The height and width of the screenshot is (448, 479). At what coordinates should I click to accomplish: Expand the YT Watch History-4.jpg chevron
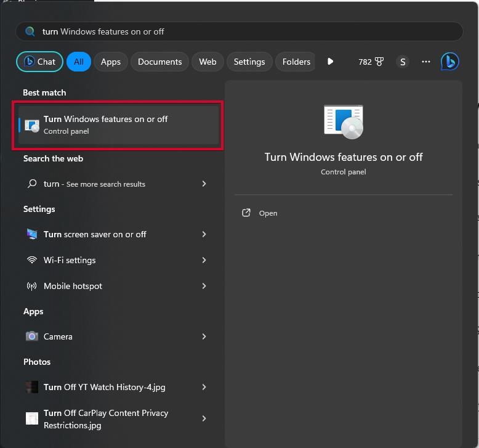204,387
